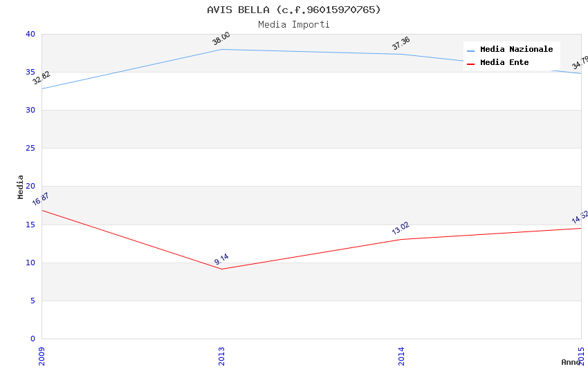Screen dimensions: 588x380
Task: Select the 2014 x-axis label
Action: [401, 356]
